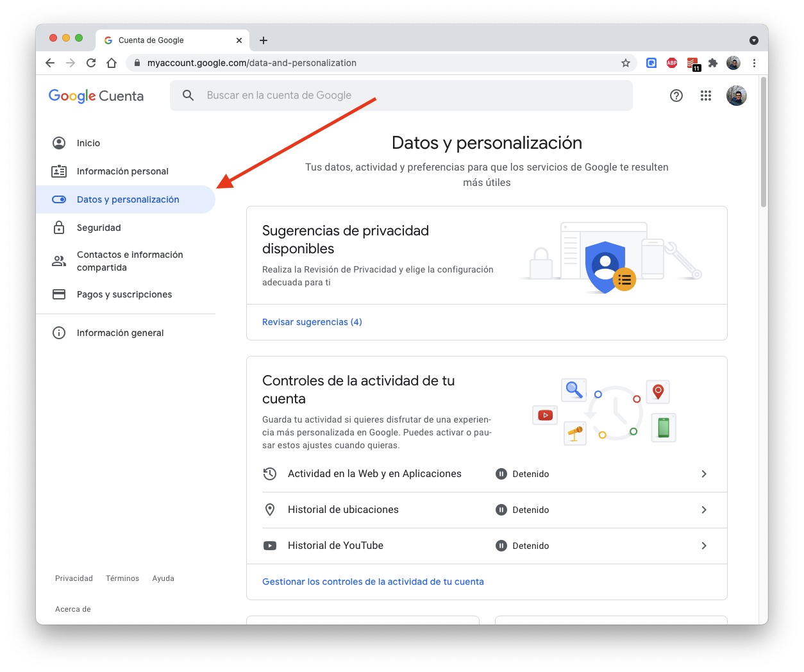Open Chrome three-dot menu

[754, 63]
